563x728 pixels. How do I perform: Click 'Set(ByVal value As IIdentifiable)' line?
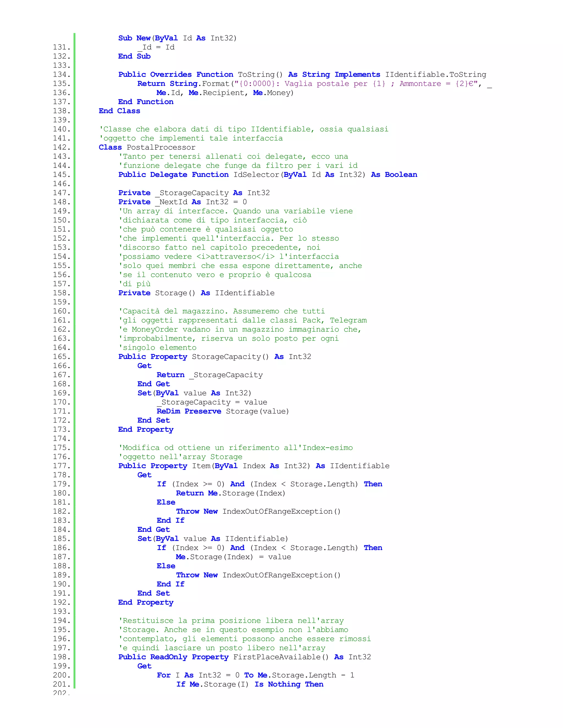point(213,539)
